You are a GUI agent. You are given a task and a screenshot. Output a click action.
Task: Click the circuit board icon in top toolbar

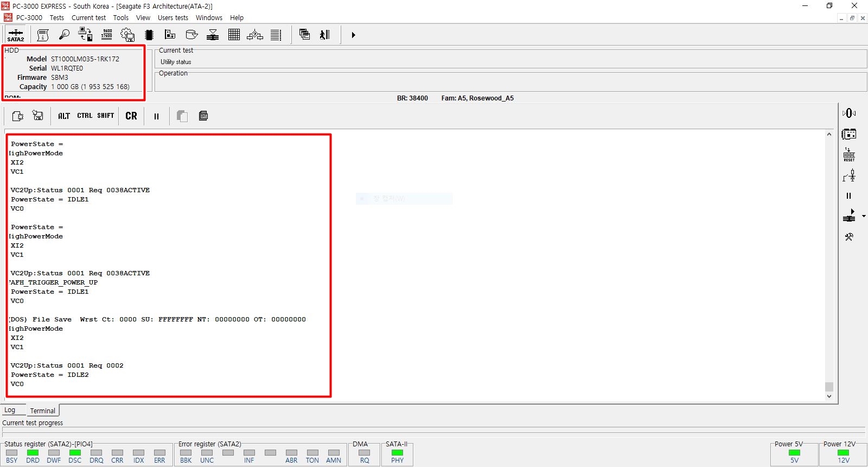click(x=170, y=35)
